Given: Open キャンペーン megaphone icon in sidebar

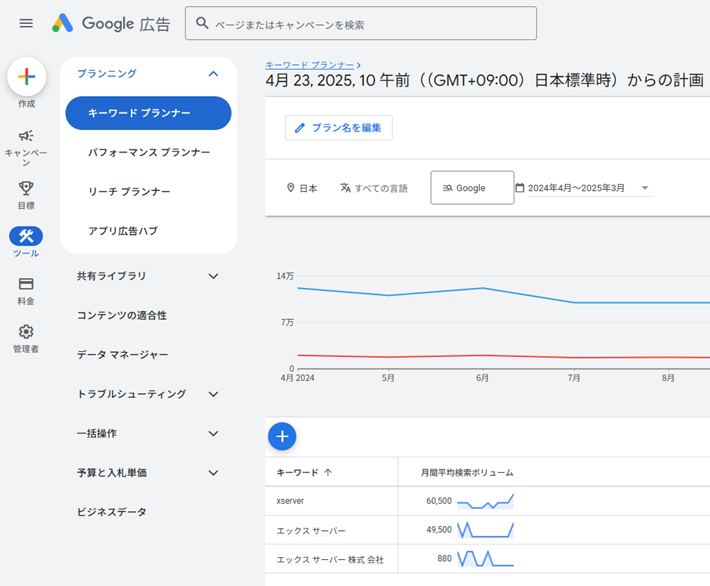Looking at the screenshot, I should [x=26, y=135].
